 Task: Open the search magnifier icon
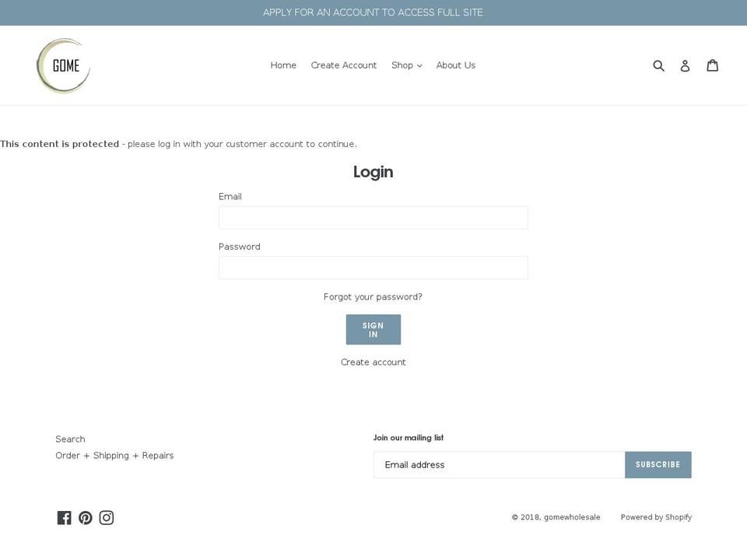[658, 65]
